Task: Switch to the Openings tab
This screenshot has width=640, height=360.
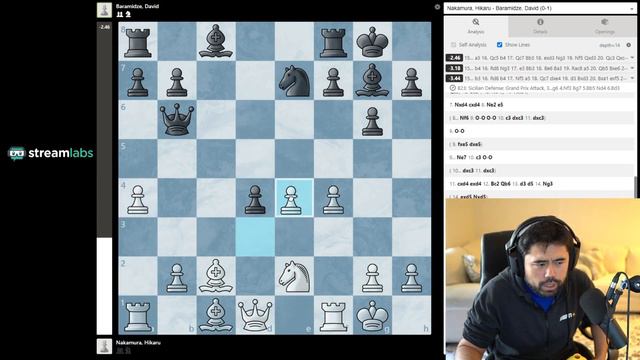Action: (604, 27)
